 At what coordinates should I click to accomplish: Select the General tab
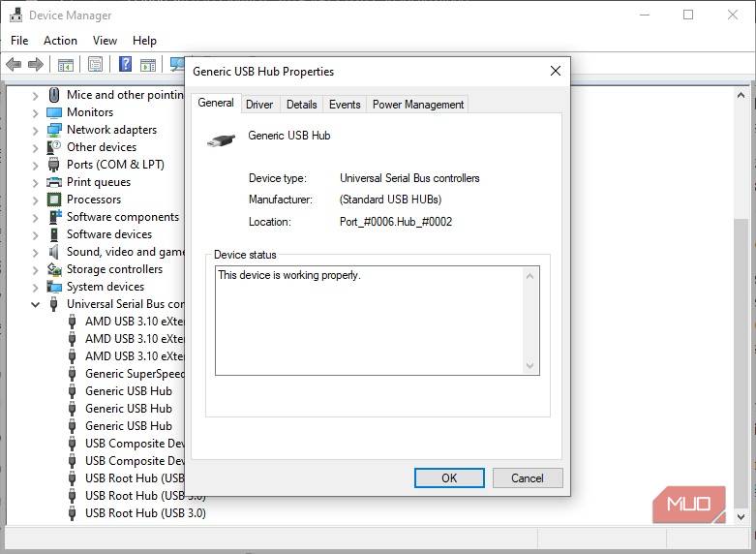216,103
